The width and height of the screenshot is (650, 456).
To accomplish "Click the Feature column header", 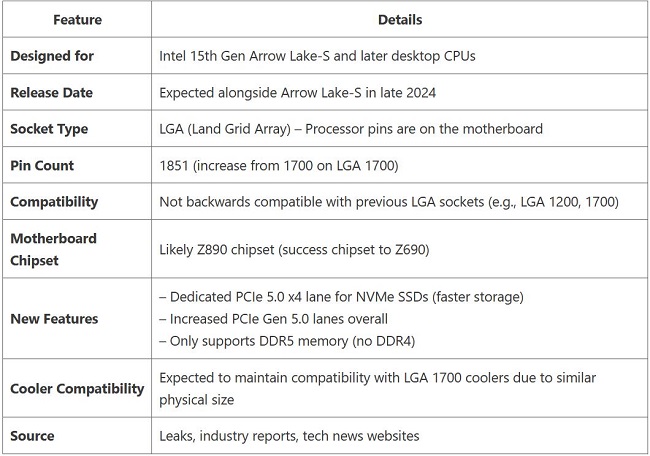I will point(77,20).
